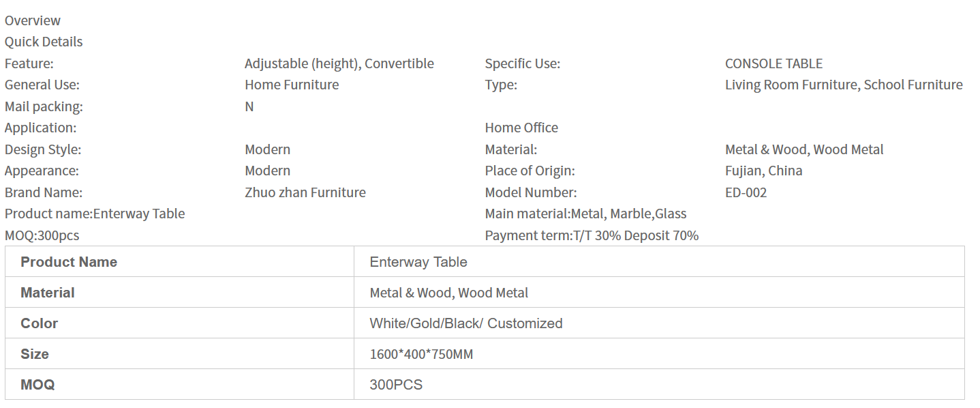Click the Zhuo zhan Furniture brand name

(x=305, y=192)
